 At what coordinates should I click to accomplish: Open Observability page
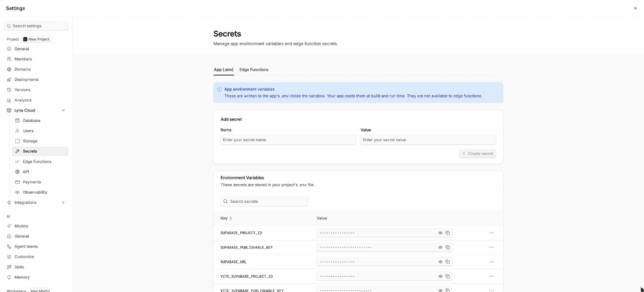(40, 192)
